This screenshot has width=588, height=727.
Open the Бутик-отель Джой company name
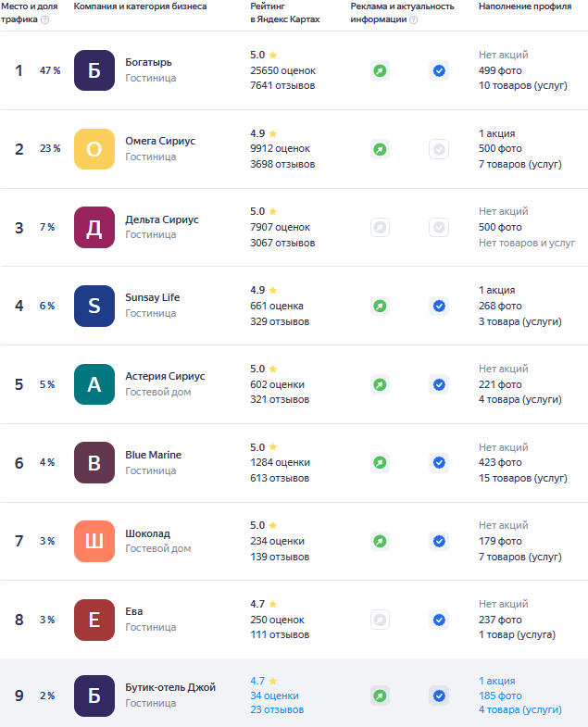point(170,687)
